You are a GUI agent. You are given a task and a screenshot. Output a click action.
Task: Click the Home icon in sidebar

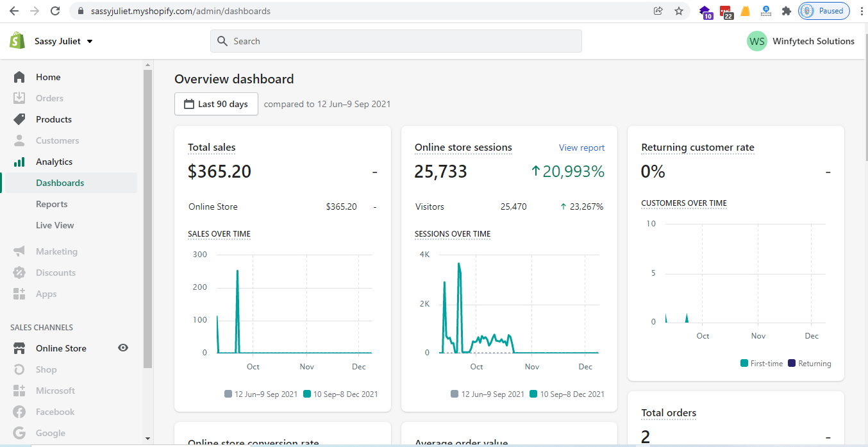tap(19, 77)
